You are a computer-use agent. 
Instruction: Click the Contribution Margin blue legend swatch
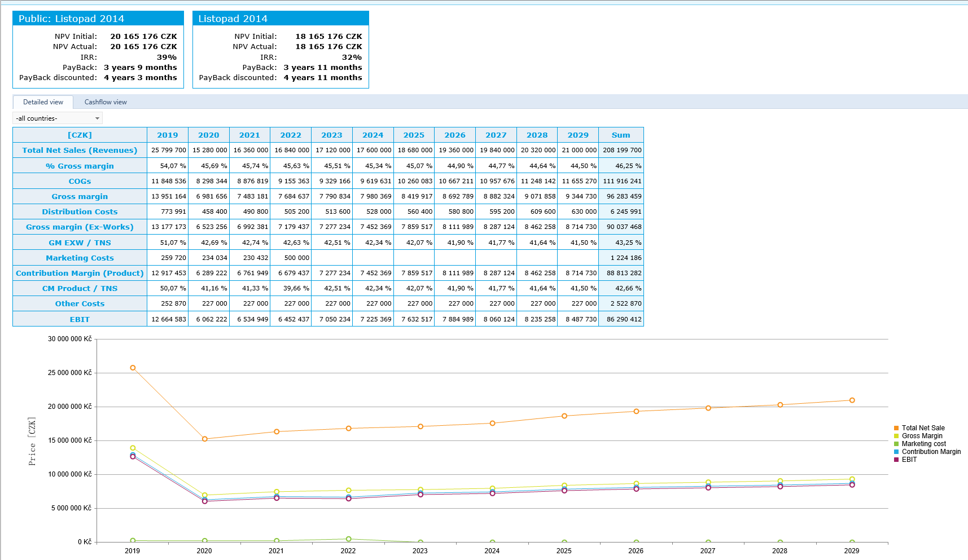pos(896,452)
